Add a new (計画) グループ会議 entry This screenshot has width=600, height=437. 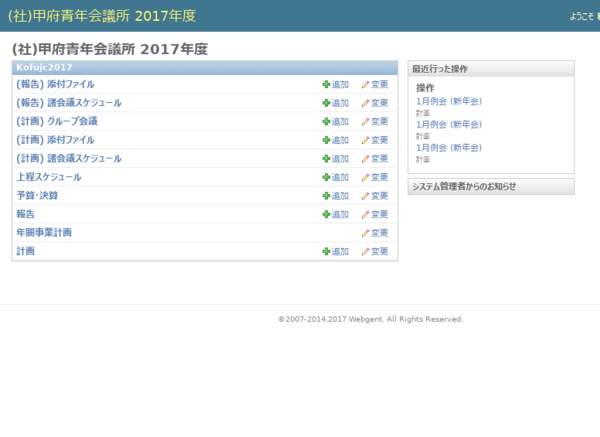point(335,121)
